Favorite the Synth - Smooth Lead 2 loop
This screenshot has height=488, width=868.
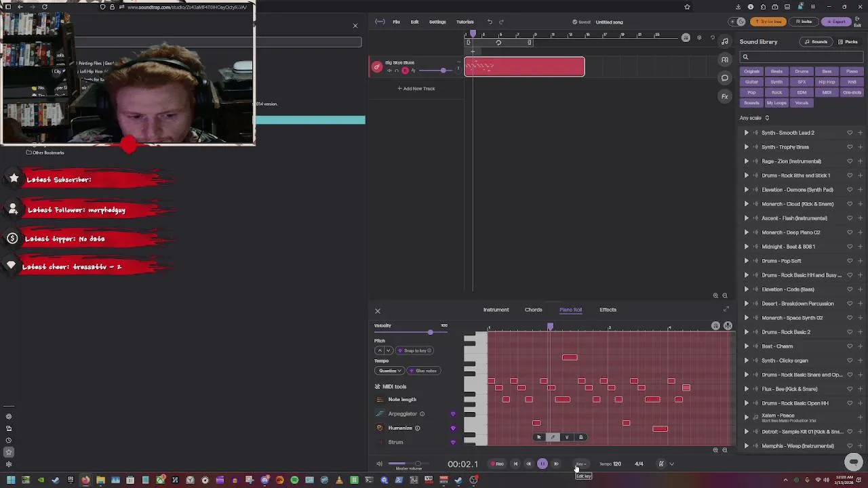[850, 133]
